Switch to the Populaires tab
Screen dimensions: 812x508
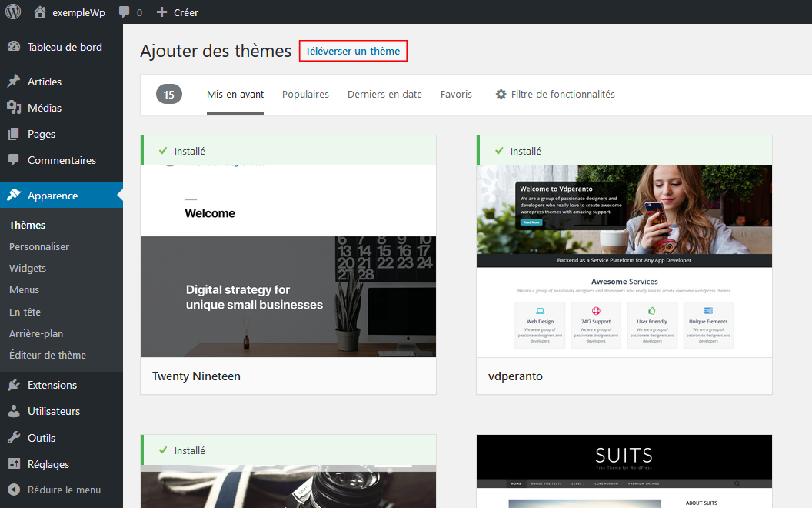pos(305,95)
